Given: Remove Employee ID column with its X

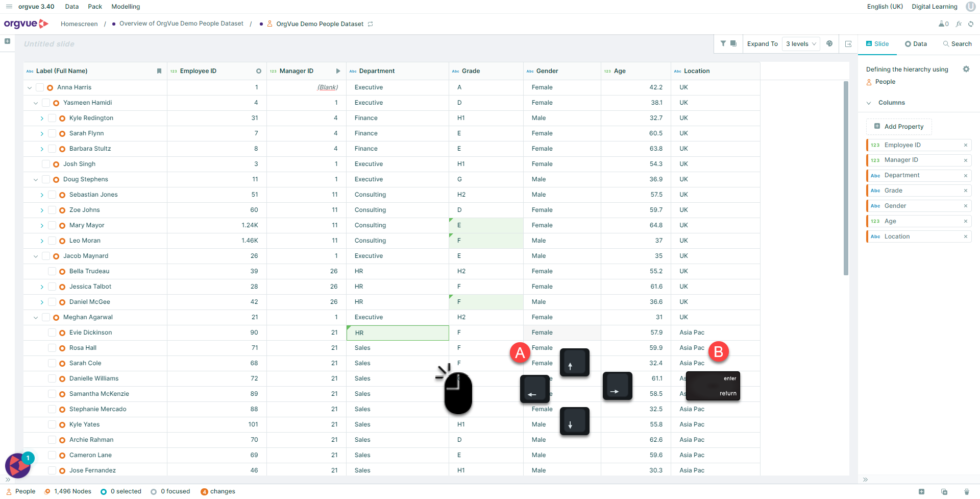Looking at the screenshot, I should (966, 145).
